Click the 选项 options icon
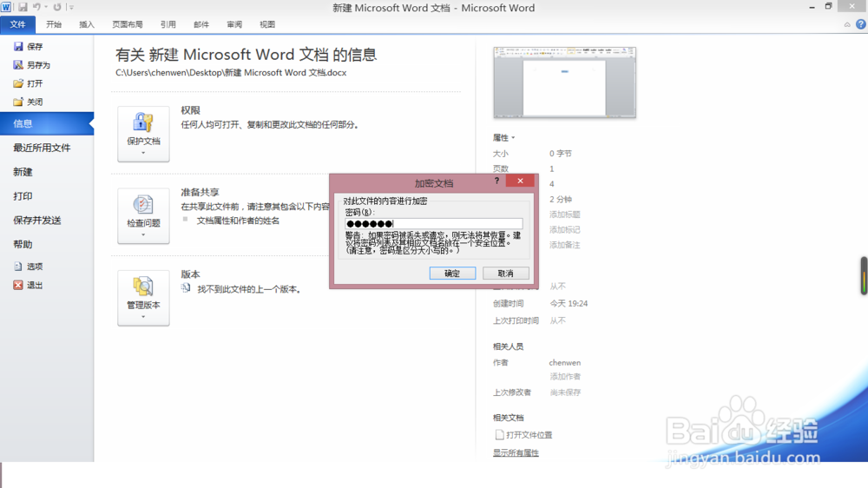The image size is (868, 488). 18,267
